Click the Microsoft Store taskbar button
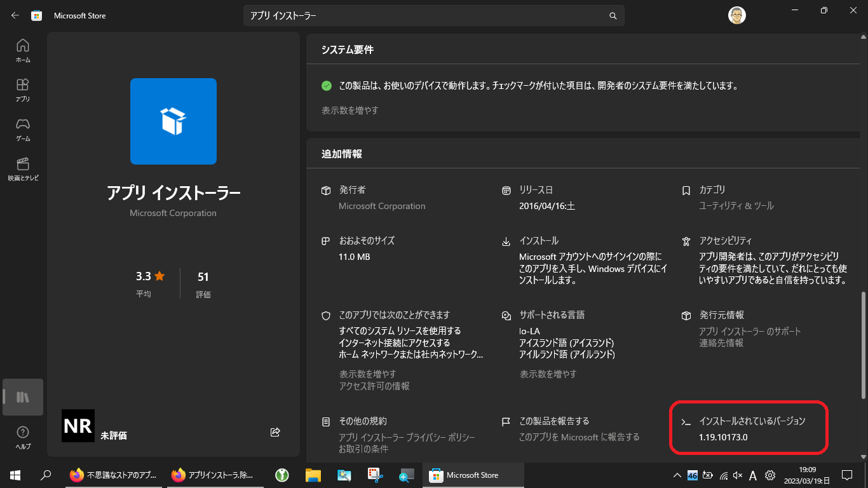 [473, 475]
